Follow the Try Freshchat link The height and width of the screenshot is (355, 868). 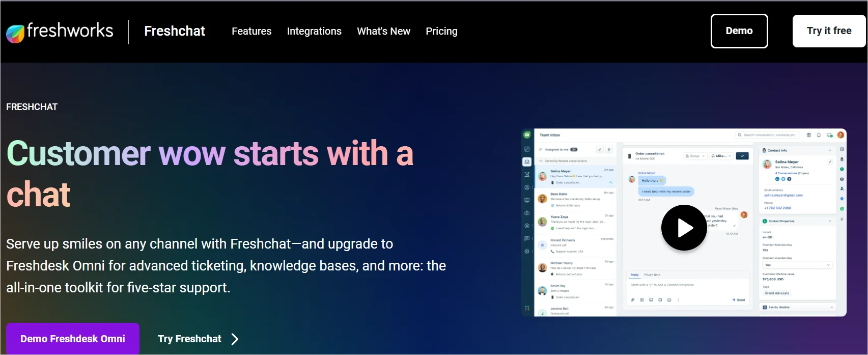tap(198, 339)
